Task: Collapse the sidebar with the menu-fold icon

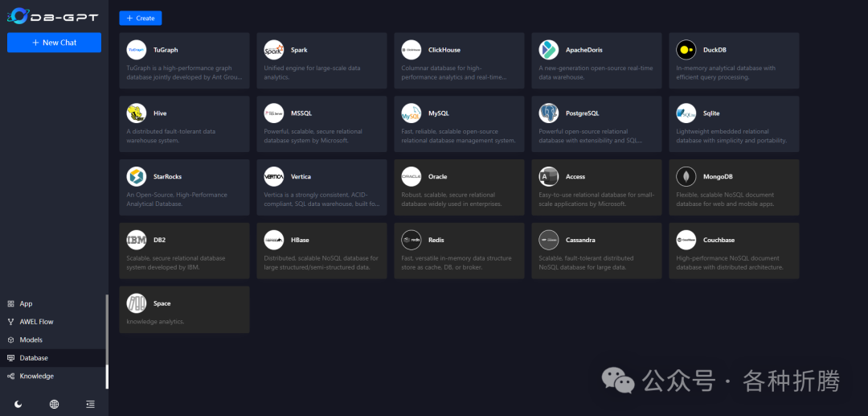Action: [90, 405]
